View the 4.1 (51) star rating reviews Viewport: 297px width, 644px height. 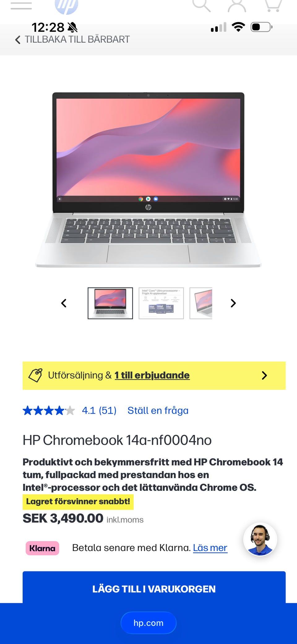70,410
